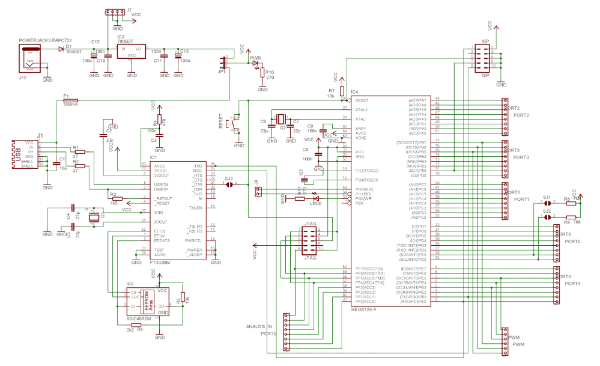This screenshot has height=366, width=600.
Task: Select resistor R4 above capacitor C2
Action: [x=160, y=119]
